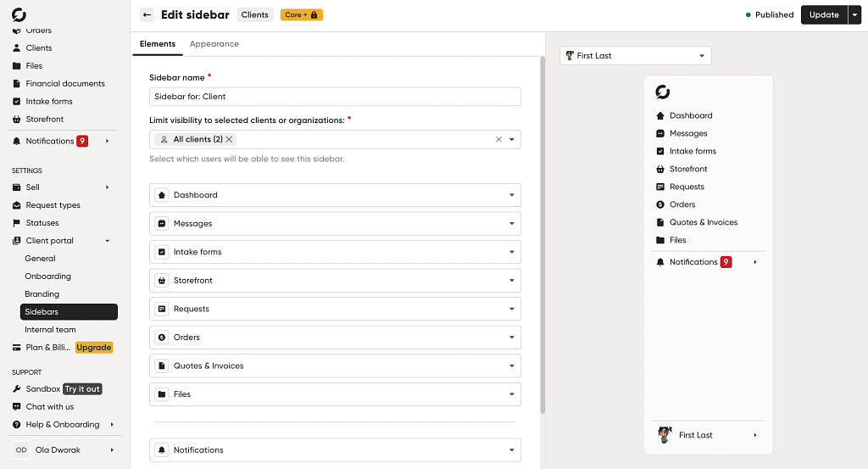Click First Last profile in preview footer
868x469 pixels.
708,435
